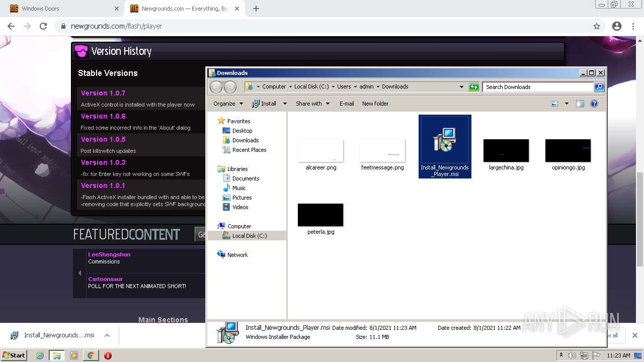Expand Computer breadcrumb arrow
Screen dimensions: 644x362
pyautogui.click(x=290, y=87)
